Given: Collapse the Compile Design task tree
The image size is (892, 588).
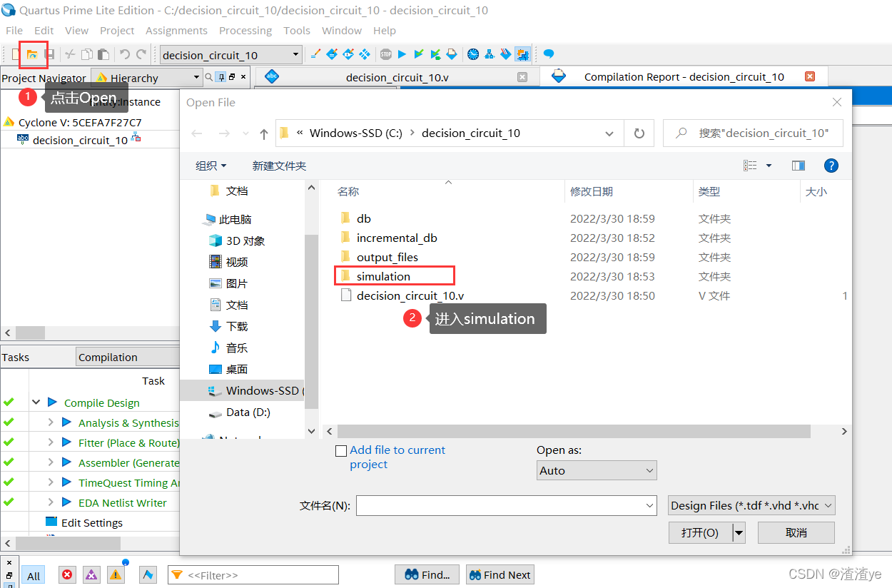Looking at the screenshot, I should coord(36,402).
